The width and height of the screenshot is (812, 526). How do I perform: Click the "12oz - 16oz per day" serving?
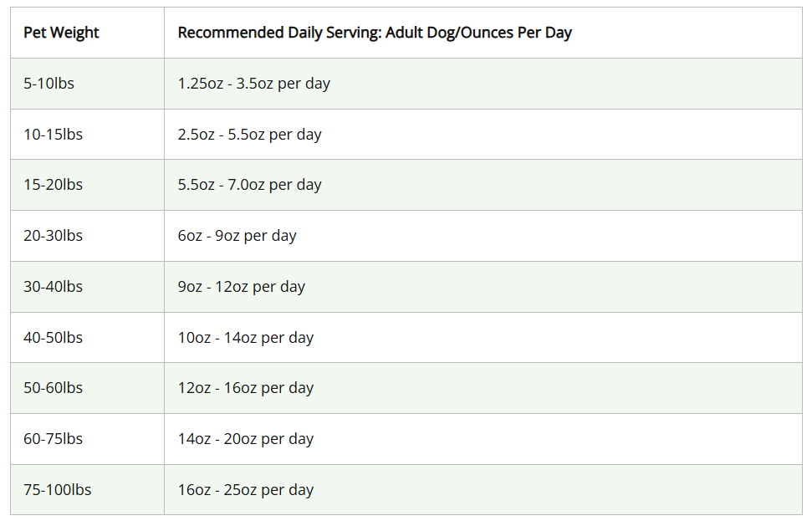(x=245, y=388)
